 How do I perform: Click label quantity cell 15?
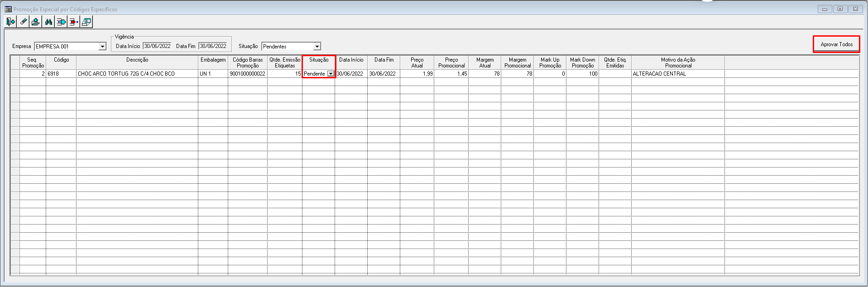pos(285,73)
